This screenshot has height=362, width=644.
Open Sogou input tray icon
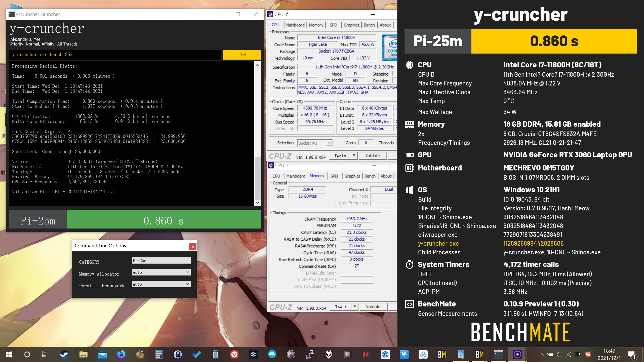(x=588, y=354)
